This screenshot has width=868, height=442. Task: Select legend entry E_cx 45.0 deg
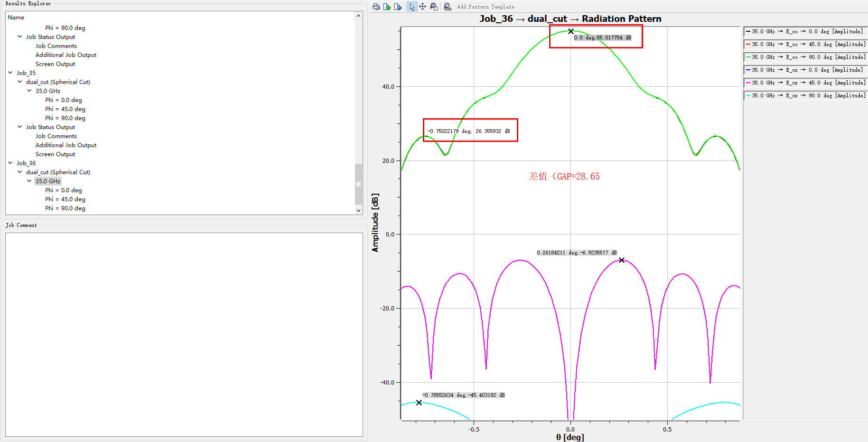pos(805,83)
